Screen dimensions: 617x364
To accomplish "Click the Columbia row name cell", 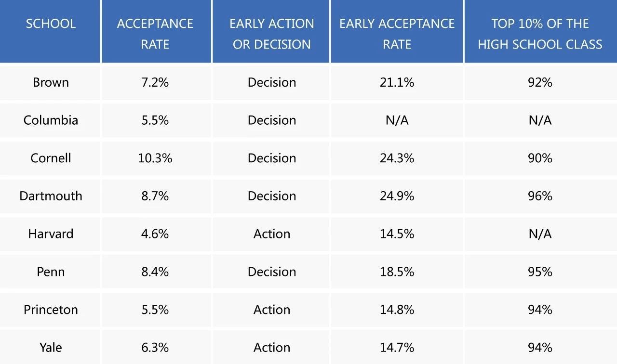I will point(51,120).
